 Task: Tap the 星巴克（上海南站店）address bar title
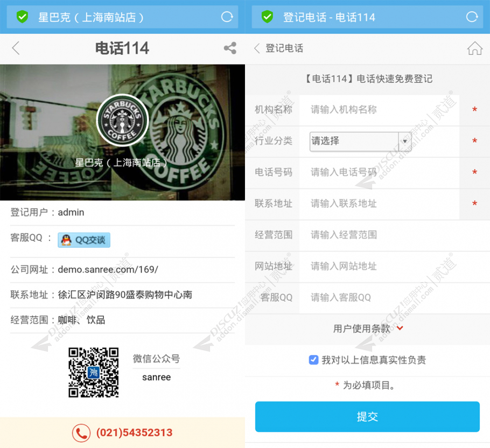pos(91,17)
